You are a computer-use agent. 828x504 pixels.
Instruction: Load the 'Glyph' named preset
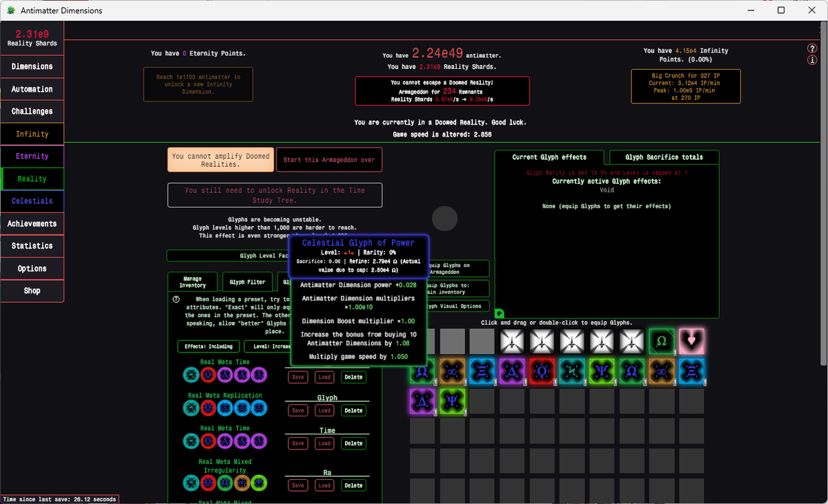(324, 410)
